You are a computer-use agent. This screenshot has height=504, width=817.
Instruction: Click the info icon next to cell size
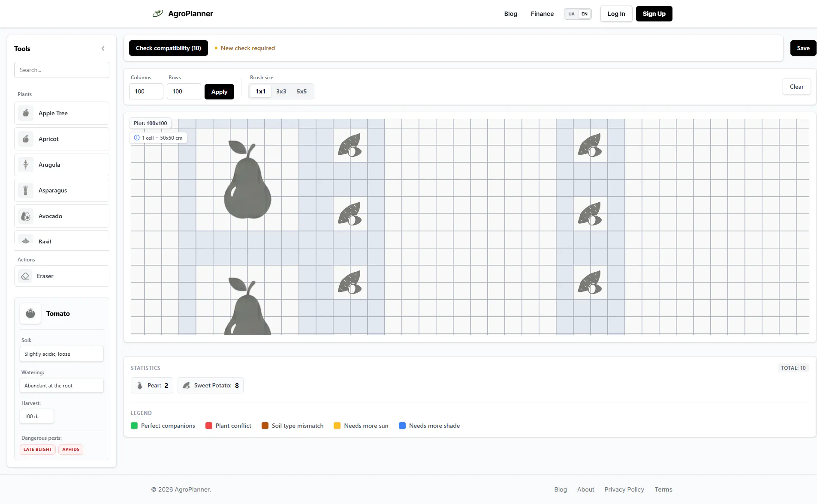137,138
